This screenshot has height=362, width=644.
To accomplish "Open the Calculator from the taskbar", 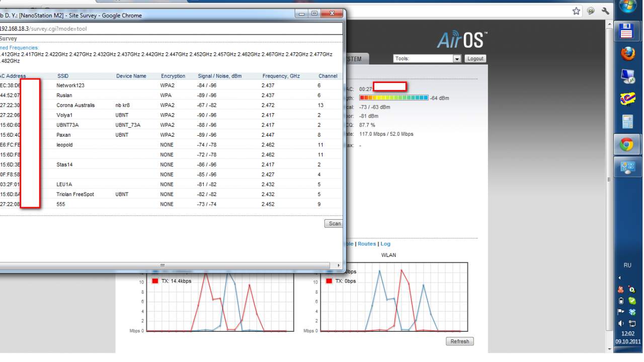I will pyautogui.click(x=627, y=122).
